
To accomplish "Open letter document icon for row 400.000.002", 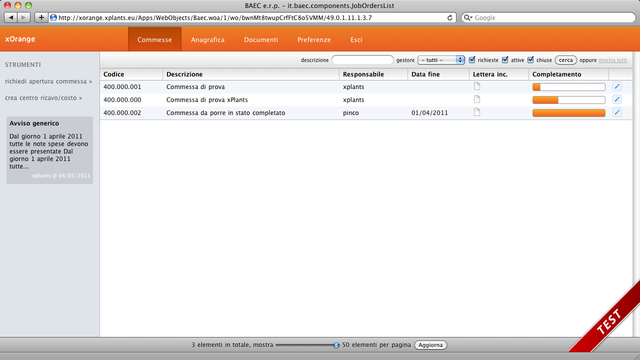I will (x=477, y=112).
